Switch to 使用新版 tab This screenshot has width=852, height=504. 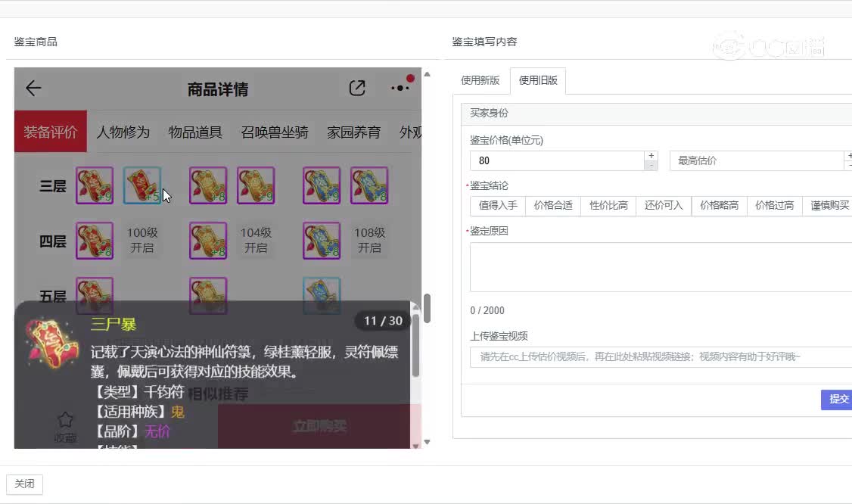point(480,80)
